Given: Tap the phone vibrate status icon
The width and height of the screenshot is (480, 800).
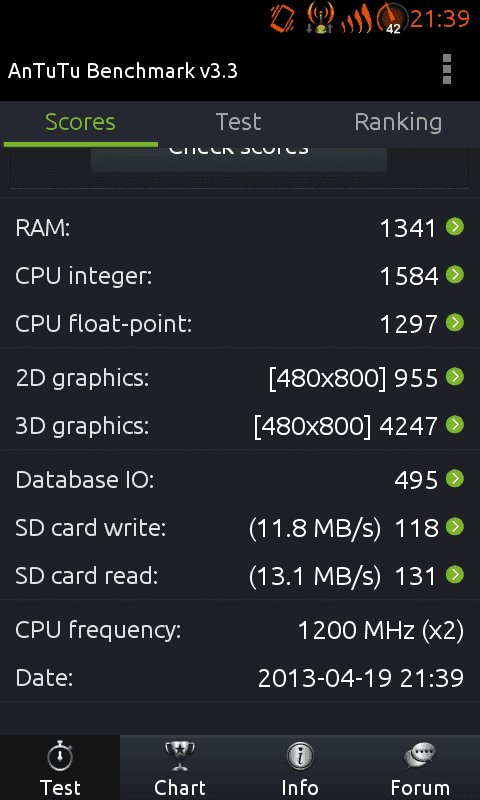Looking at the screenshot, I should click(x=282, y=18).
